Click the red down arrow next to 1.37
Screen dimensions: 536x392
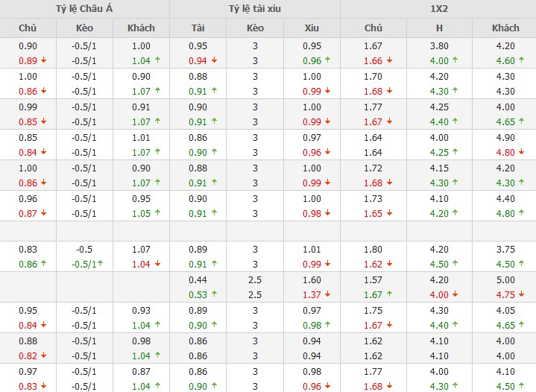tap(326, 294)
